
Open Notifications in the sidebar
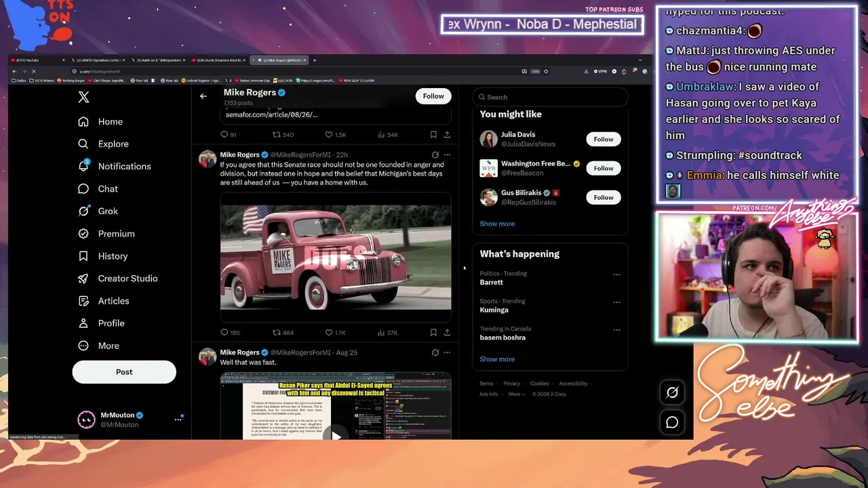click(x=115, y=166)
